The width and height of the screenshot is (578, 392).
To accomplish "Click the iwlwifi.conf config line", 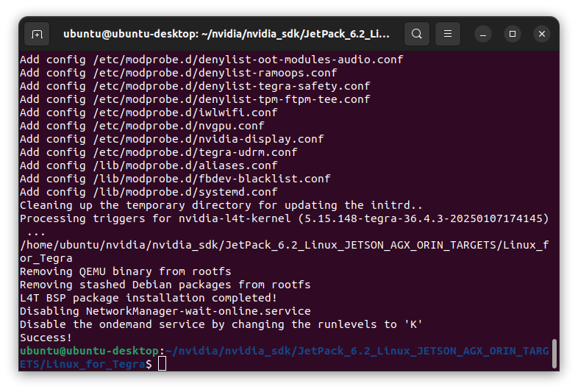I will [149, 113].
